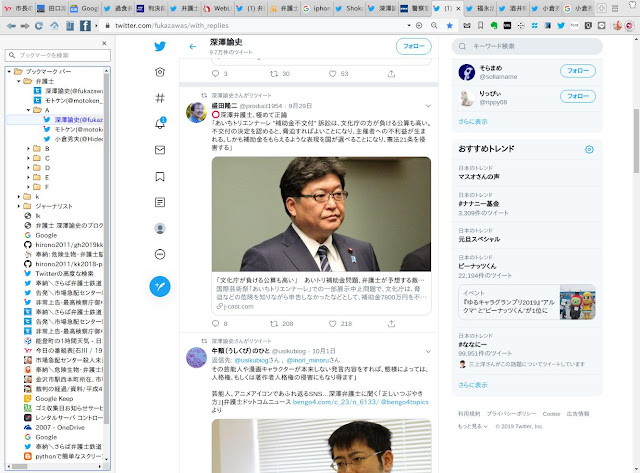Open the Messages envelope icon
This screenshot has width=640, height=473.
160,150
